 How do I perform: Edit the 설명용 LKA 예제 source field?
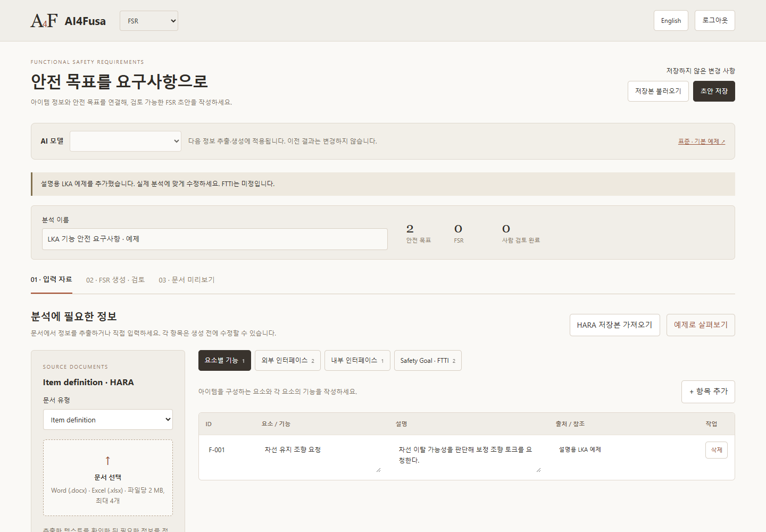[x=625, y=450]
